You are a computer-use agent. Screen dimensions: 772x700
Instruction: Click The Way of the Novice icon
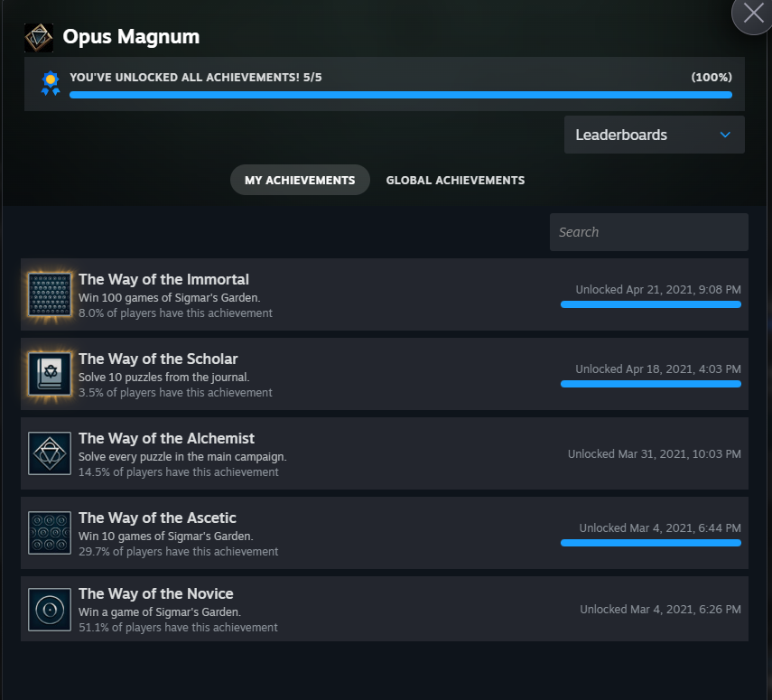[50, 610]
